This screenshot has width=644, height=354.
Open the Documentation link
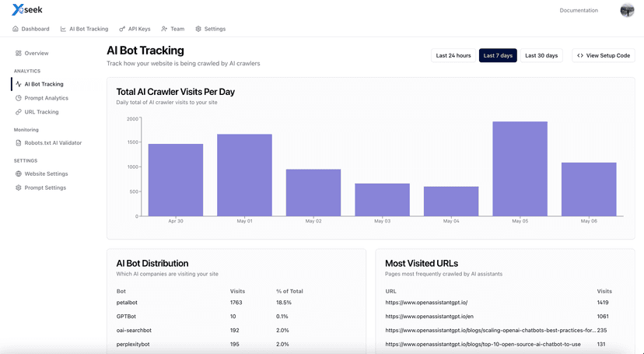tap(579, 10)
